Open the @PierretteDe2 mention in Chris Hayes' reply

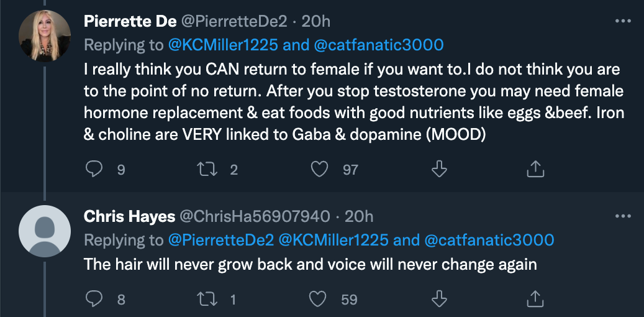(221, 240)
